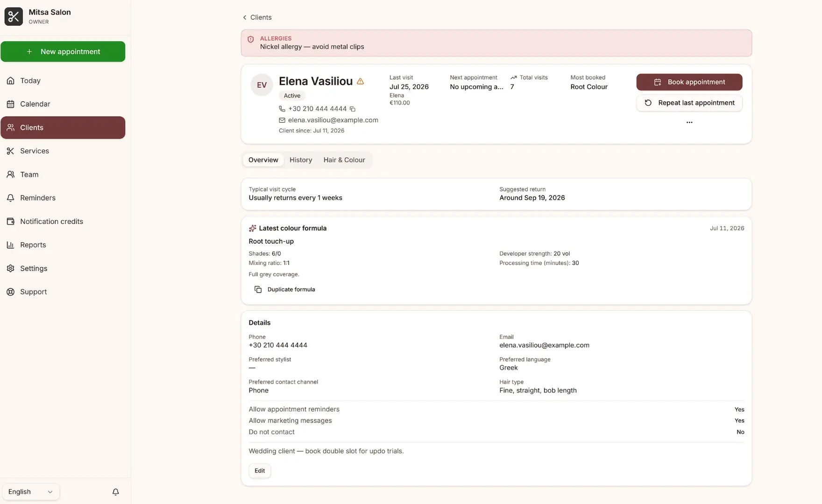Open the Today page via home icon
Viewport: 822px width, 504px height.
(x=10, y=81)
